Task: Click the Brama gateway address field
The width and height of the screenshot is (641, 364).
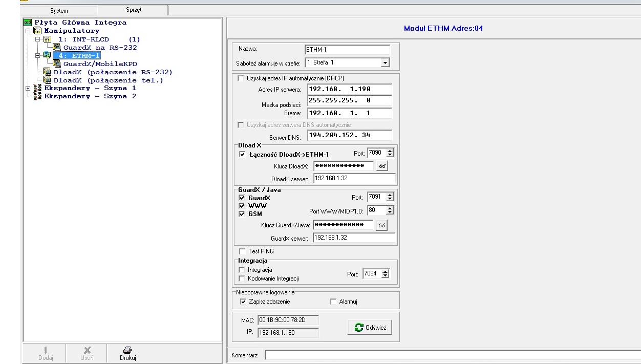Action: pyautogui.click(x=350, y=113)
